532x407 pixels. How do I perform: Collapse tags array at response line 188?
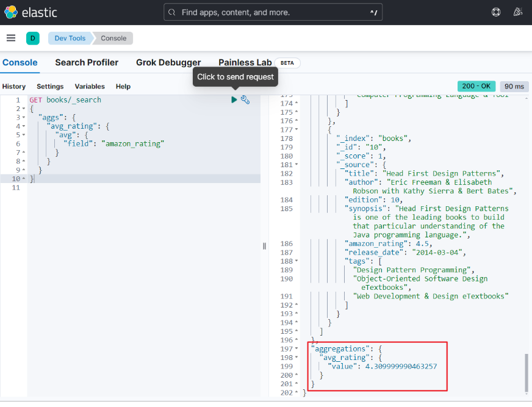click(x=297, y=261)
